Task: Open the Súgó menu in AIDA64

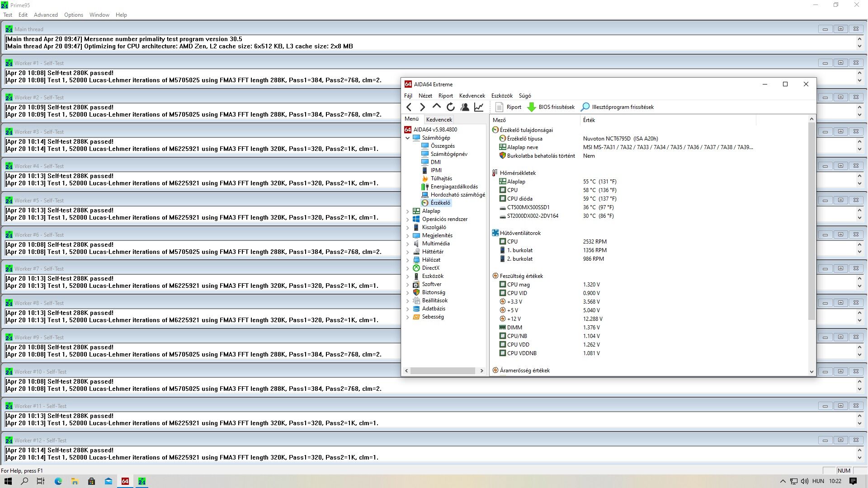Action: click(x=525, y=96)
